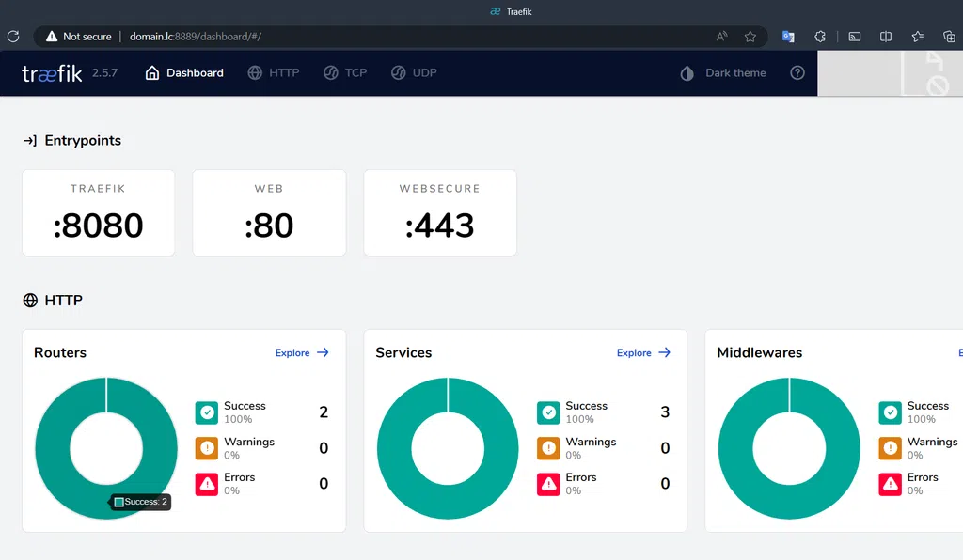Click the Dashboard home icon
This screenshot has height=560, width=963.
pos(151,73)
